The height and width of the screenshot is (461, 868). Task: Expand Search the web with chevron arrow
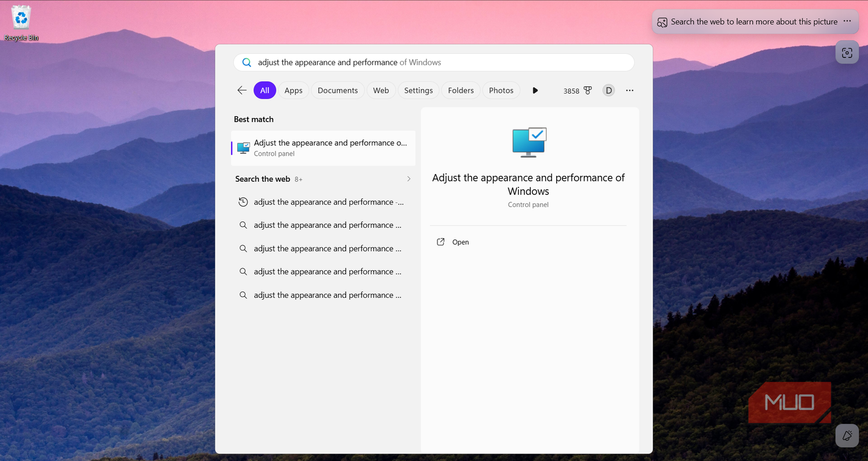pos(409,179)
